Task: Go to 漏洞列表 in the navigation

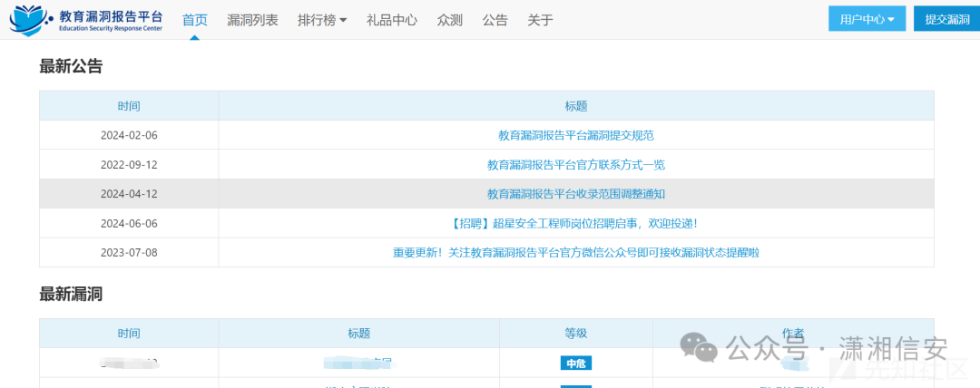Action: pyautogui.click(x=252, y=20)
